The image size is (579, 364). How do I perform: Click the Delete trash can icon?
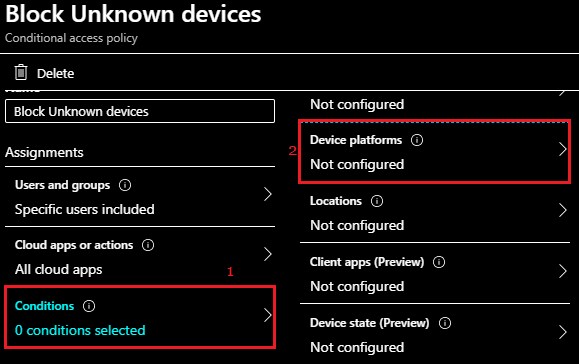[x=21, y=72]
